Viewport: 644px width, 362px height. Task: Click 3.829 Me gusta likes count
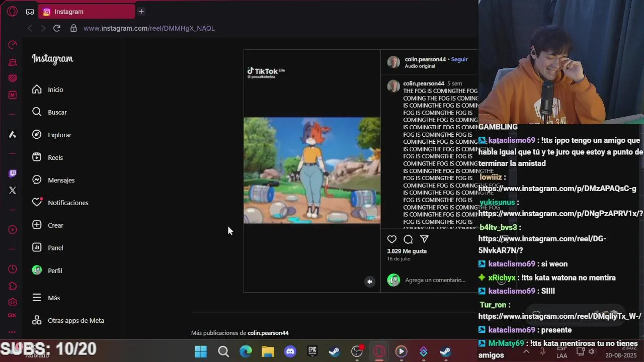click(407, 251)
